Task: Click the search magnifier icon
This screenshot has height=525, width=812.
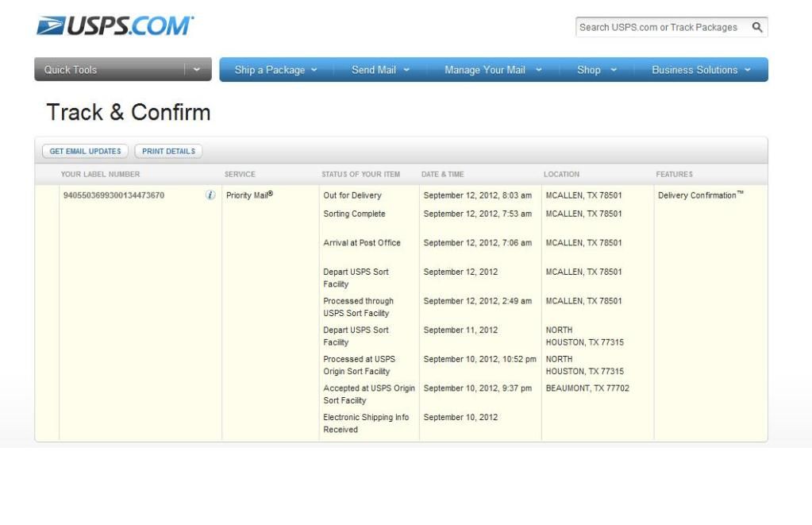Action: pyautogui.click(x=757, y=27)
